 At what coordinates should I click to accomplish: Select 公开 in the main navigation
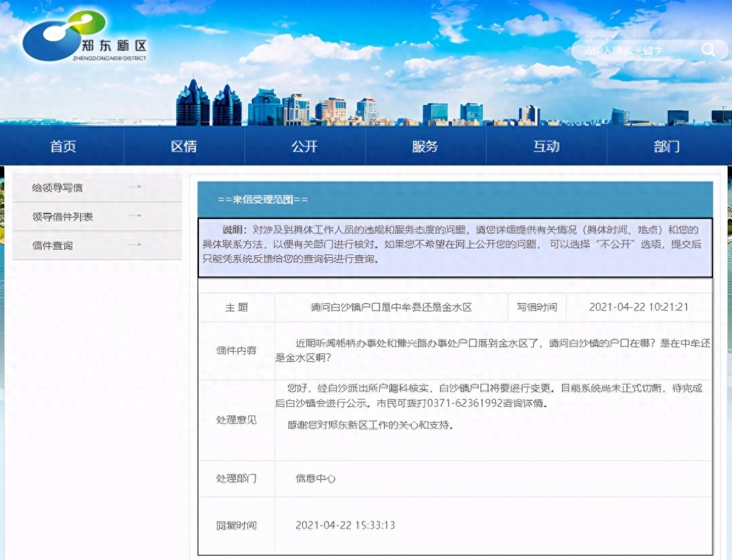[x=304, y=146]
